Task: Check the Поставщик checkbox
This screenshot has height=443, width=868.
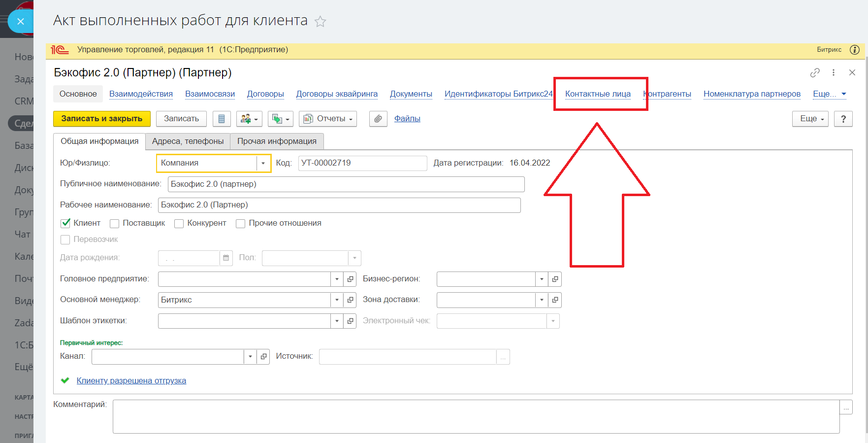Action: [115, 224]
